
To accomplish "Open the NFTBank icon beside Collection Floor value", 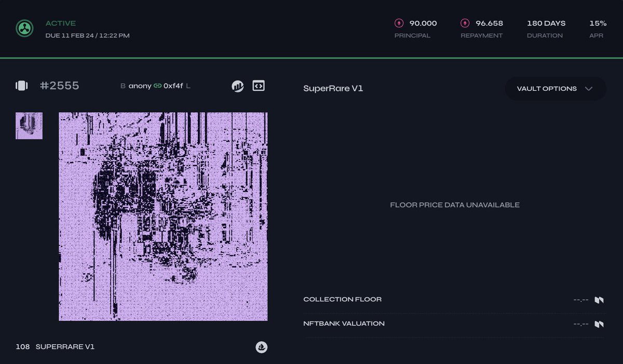I will click(x=598, y=299).
